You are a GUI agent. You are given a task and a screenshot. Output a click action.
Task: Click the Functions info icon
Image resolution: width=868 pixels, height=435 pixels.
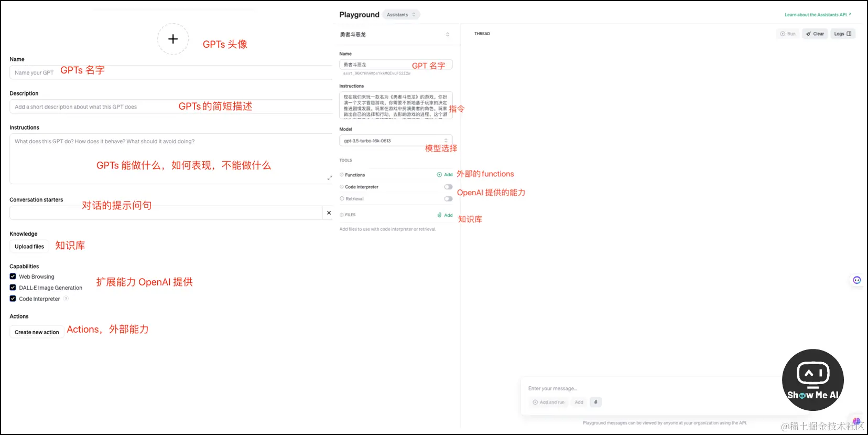click(342, 175)
